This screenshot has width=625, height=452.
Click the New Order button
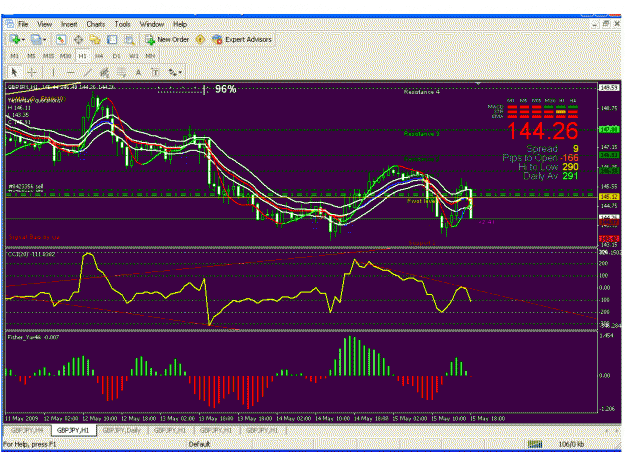coord(167,39)
